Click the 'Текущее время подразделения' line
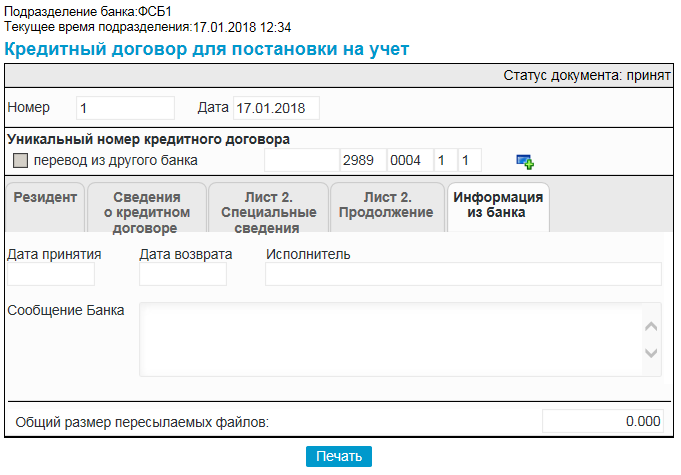Image resolution: width=681 pixels, height=475 pixels. pyautogui.click(x=148, y=27)
